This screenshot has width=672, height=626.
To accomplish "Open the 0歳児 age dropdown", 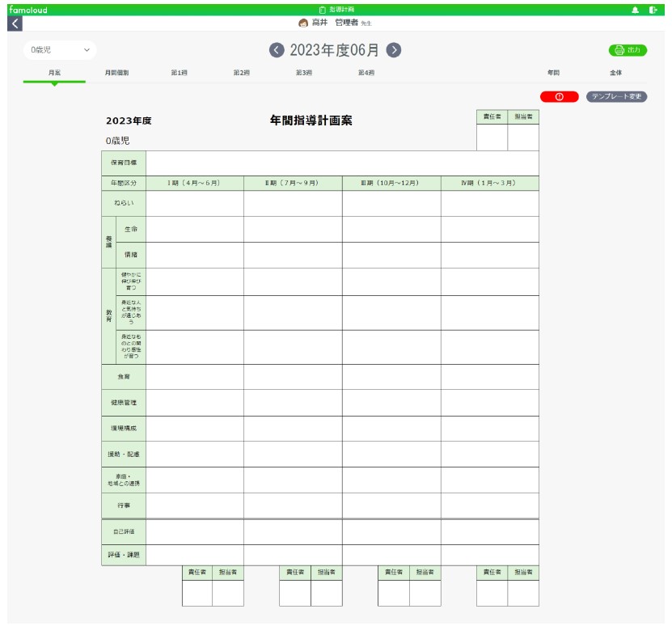I will tap(60, 50).
